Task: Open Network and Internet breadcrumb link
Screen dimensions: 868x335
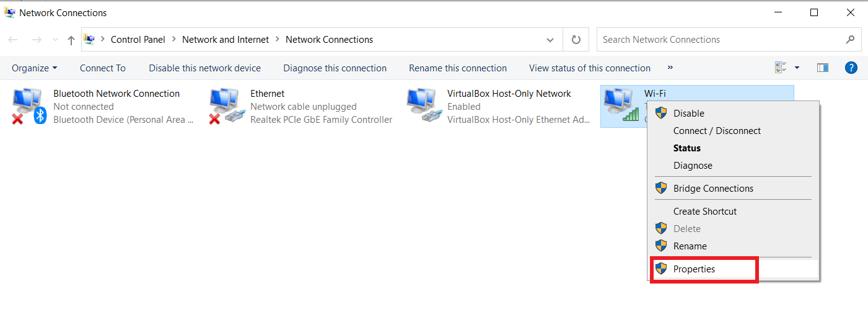Action: point(226,40)
